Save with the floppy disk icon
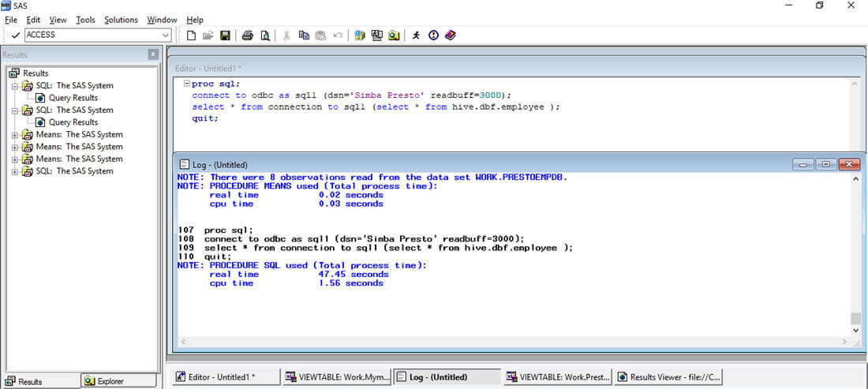The image size is (868, 389). click(x=226, y=36)
